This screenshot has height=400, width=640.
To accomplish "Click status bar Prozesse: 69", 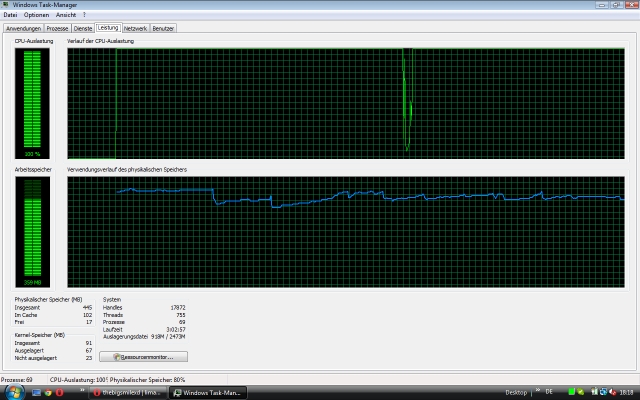I will 17,380.
